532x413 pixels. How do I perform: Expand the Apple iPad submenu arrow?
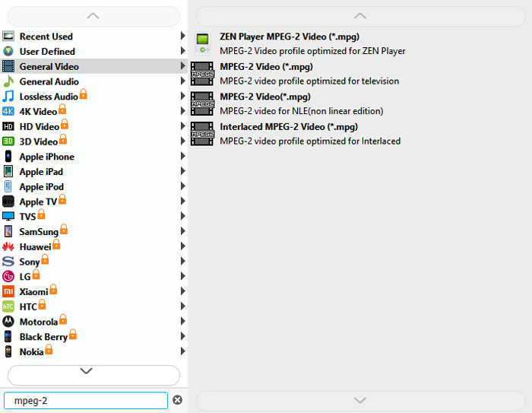pos(182,171)
